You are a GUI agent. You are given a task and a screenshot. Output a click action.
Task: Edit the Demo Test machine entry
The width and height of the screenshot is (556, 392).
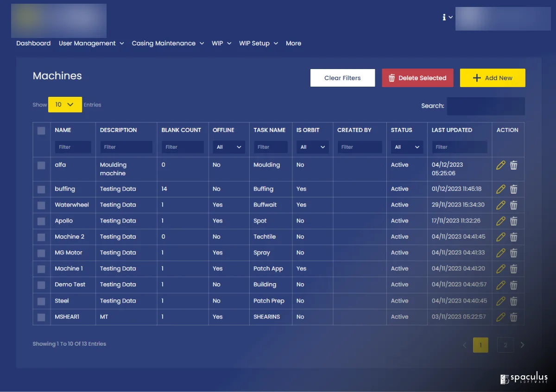(x=500, y=285)
